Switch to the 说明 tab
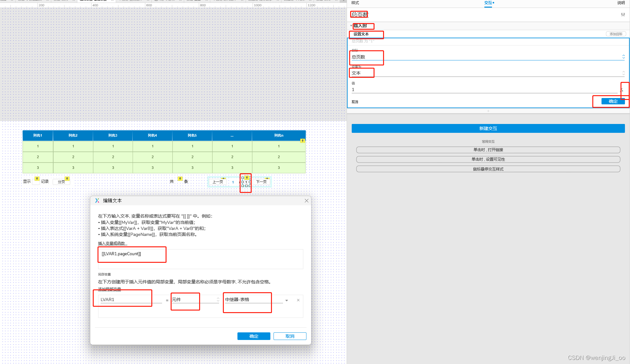 point(621,3)
